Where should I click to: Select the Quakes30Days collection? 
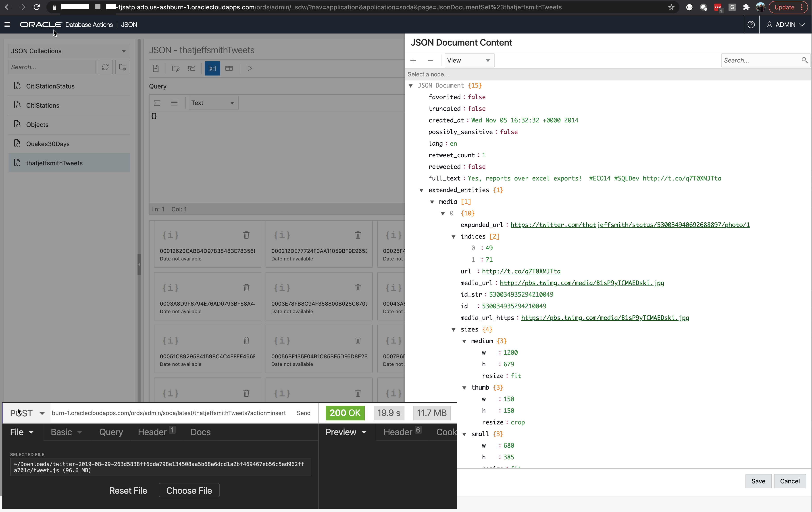pyautogui.click(x=69, y=144)
